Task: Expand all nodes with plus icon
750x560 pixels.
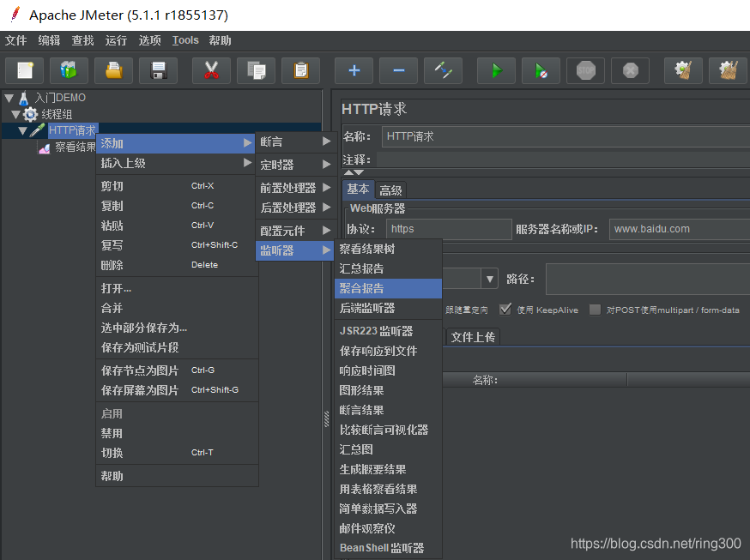Action: click(x=354, y=70)
